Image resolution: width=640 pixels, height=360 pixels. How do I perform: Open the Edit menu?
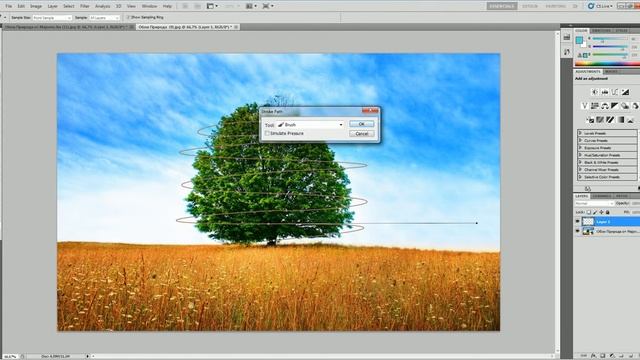pyautogui.click(x=21, y=6)
